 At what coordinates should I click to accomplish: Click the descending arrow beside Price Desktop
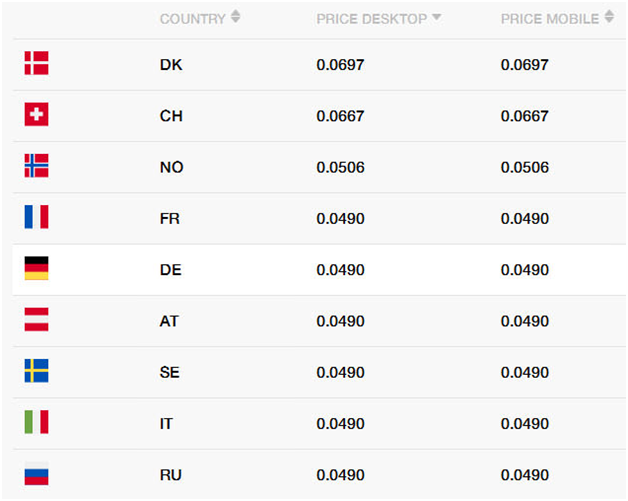coord(437,17)
